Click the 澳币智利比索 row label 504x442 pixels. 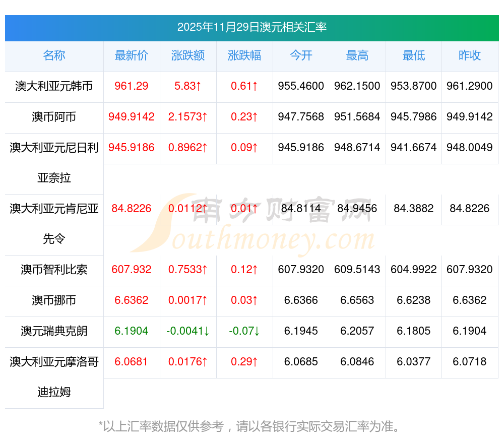54,270
